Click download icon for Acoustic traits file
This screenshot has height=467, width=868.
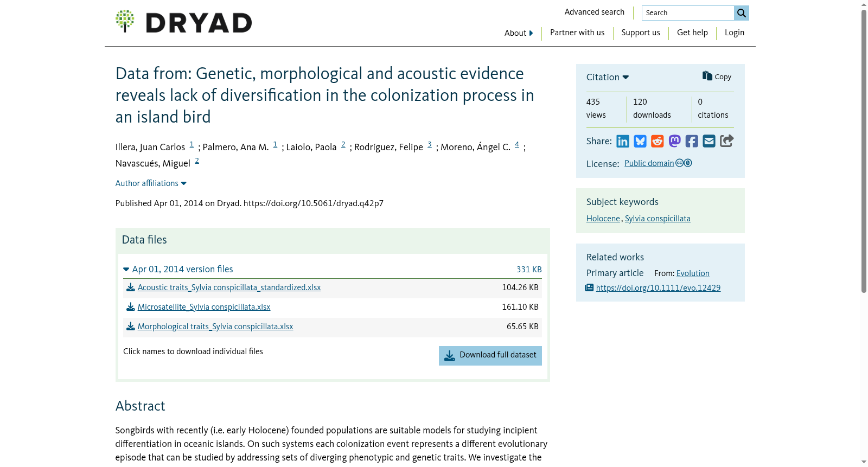coord(131,287)
